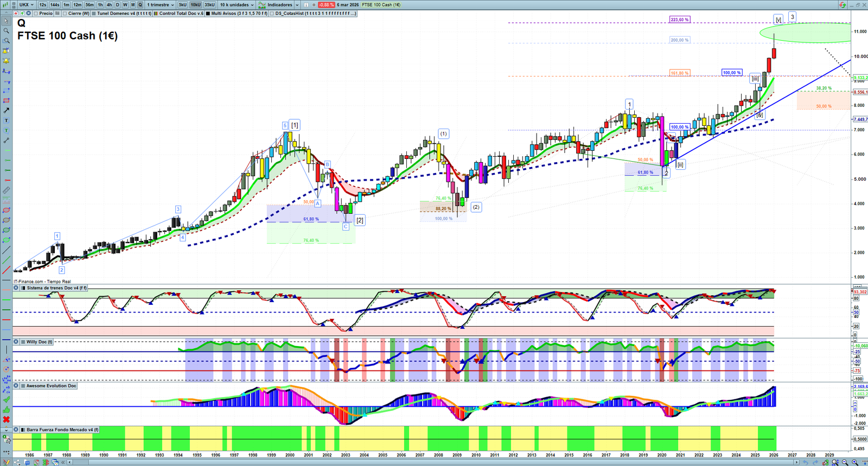Click the refresh icon in top-right corner
Viewport: 868px width, 466px height.
pyautogui.click(x=843, y=5)
